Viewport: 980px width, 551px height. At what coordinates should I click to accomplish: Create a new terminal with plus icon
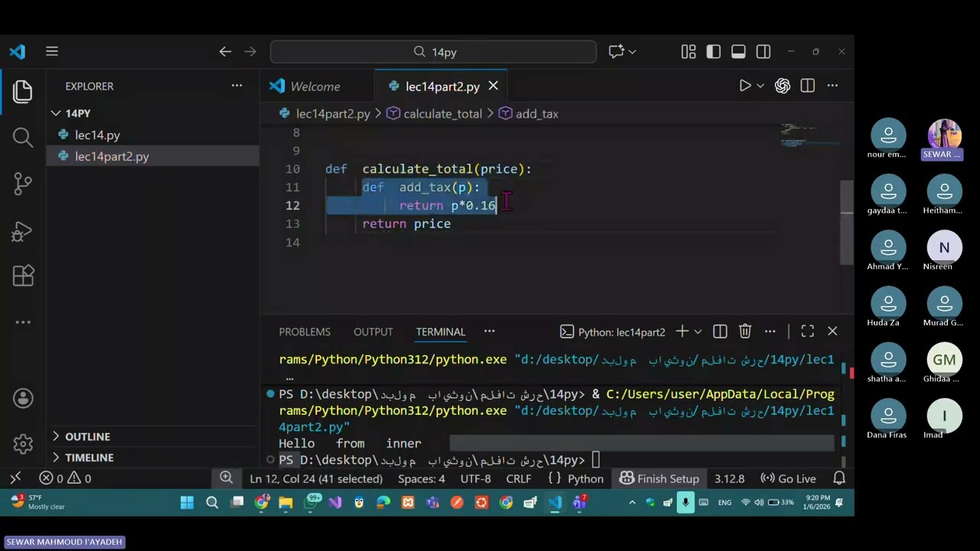681,331
